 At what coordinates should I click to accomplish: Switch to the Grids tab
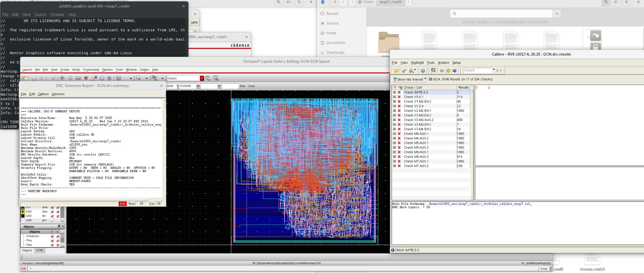point(40,250)
